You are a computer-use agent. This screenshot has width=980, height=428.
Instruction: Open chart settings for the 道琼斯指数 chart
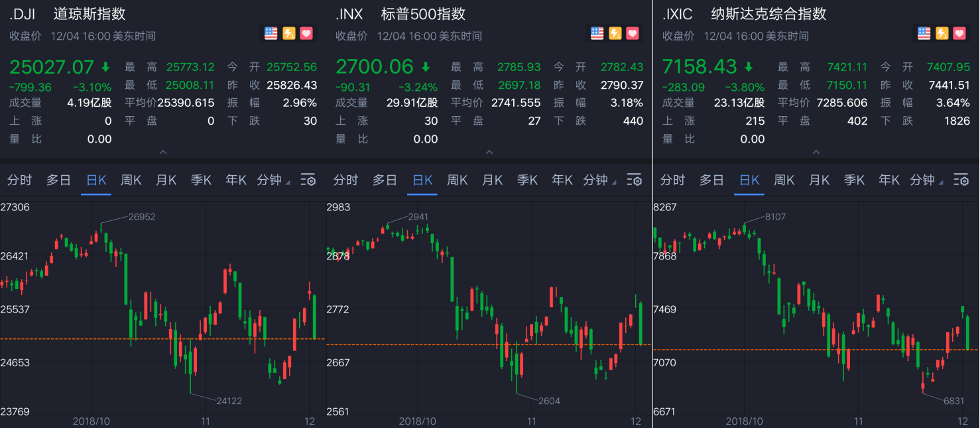click(x=308, y=180)
